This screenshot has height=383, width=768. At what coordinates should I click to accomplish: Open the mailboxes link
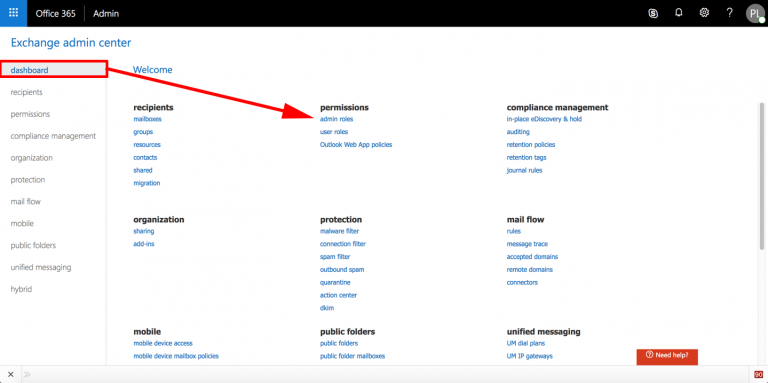(x=147, y=119)
